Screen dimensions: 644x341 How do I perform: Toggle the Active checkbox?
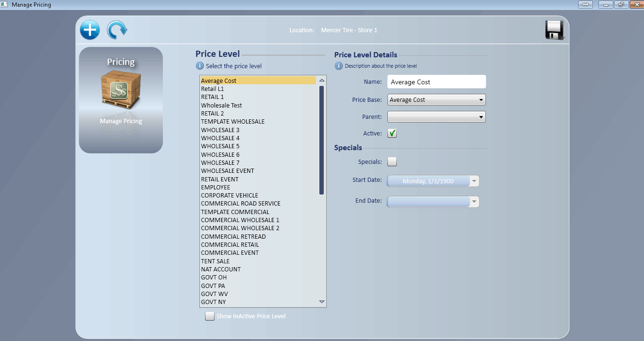[x=392, y=134]
